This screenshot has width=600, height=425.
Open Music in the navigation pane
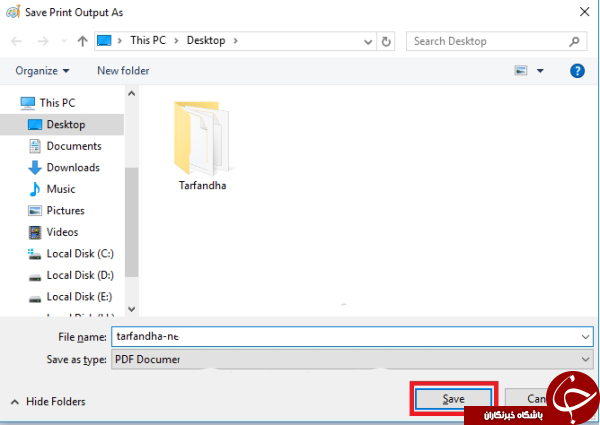tap(61, 189)
